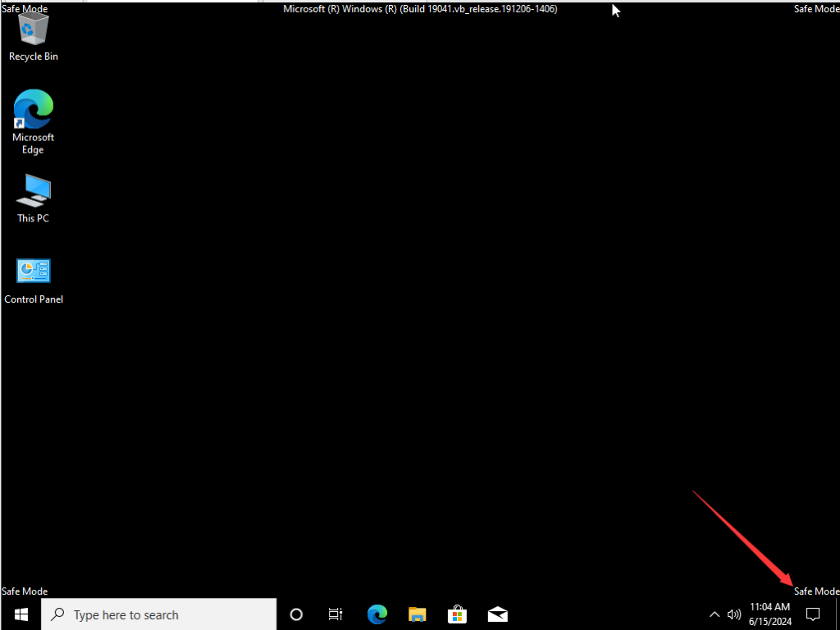Open Cortana from the taskbar
The image size is (840, 630).
[296, 614]
